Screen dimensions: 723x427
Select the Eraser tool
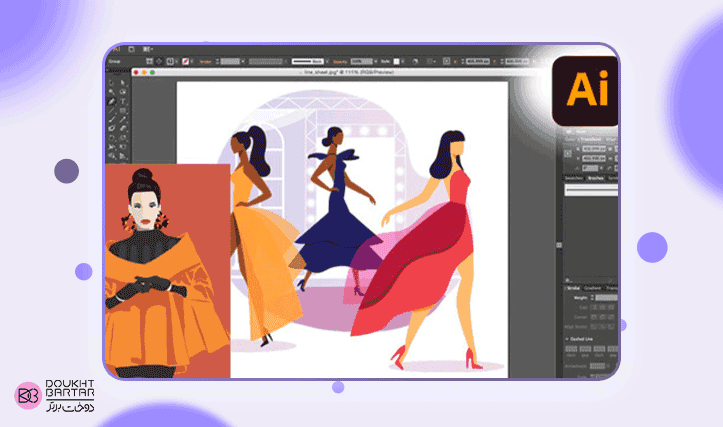tap(123, 128)
